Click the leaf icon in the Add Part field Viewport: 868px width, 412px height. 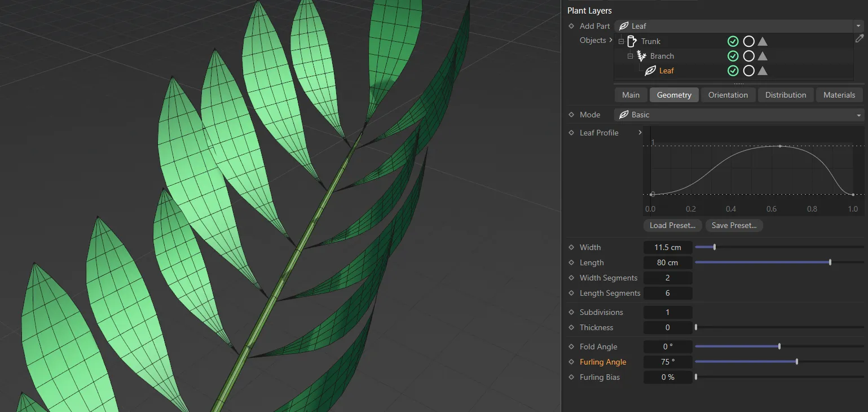point(623,25)
